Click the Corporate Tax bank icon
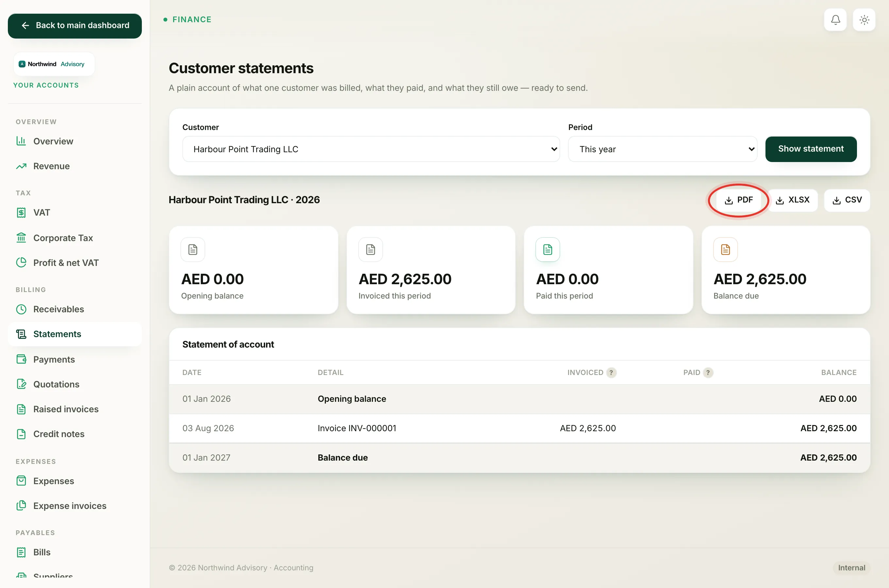889x588 pixels. [x=21, y=238]
